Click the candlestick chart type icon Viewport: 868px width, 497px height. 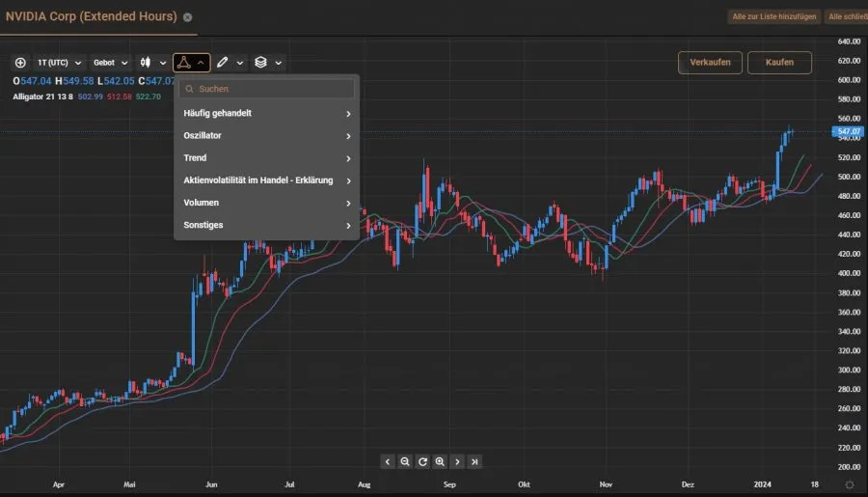(147, 63)
